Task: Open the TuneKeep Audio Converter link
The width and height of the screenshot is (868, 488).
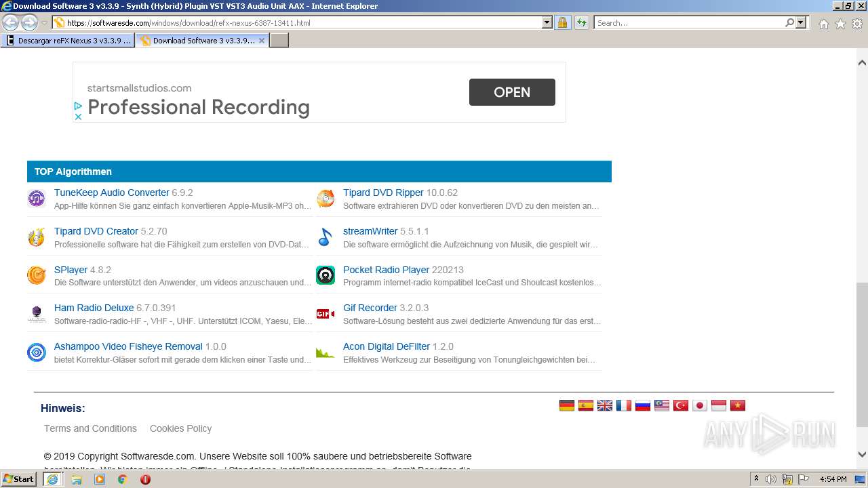Action: (x=112, y=192)
